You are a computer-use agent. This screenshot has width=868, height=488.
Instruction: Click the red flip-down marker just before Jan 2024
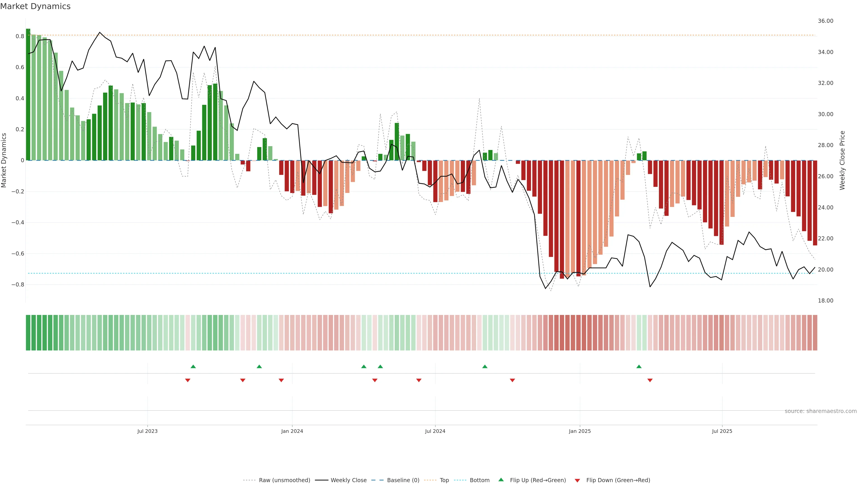pyautogui.click(x=281, y=380)
